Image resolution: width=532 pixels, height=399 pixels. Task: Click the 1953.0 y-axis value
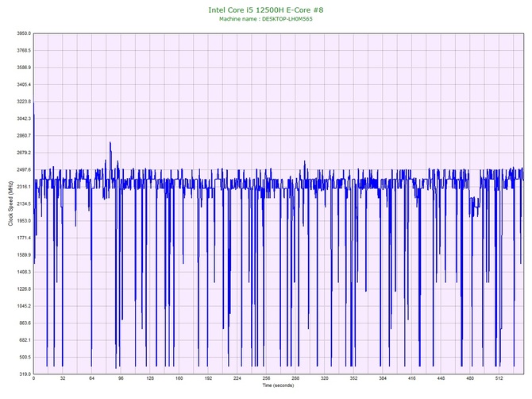(24, 221)
